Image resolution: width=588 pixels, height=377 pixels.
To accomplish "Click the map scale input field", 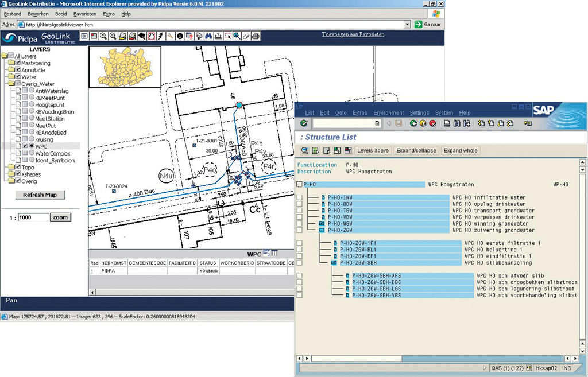I will tap(33, 217).
